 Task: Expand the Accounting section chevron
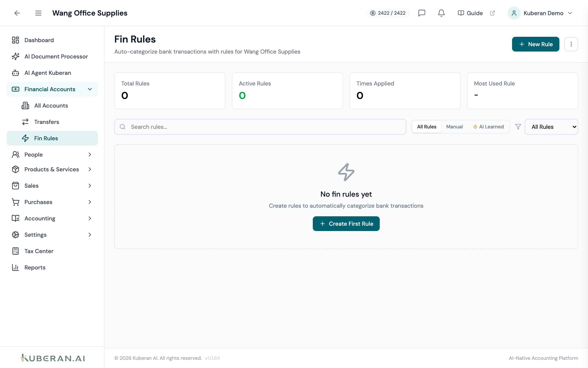(x=90, y=218)
